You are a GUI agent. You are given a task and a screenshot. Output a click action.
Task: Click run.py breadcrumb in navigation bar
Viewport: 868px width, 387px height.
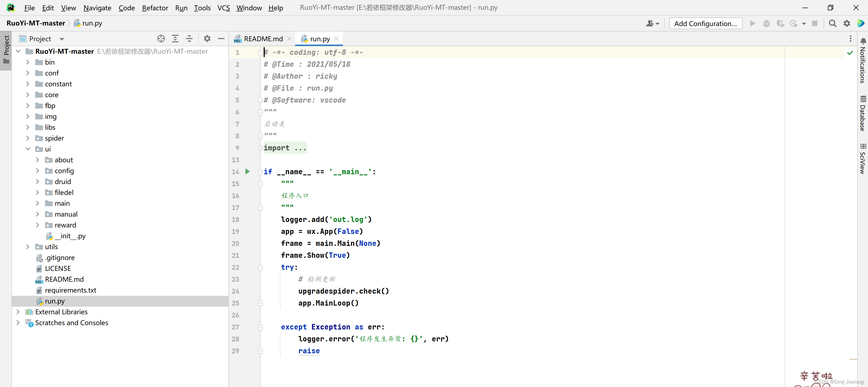pyautogui.click(x=88, y=23)
